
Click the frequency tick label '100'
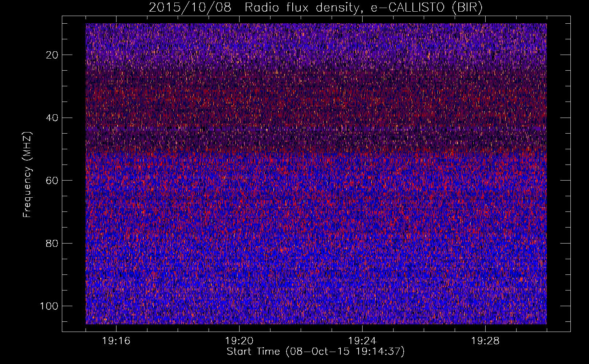[49, 306]
